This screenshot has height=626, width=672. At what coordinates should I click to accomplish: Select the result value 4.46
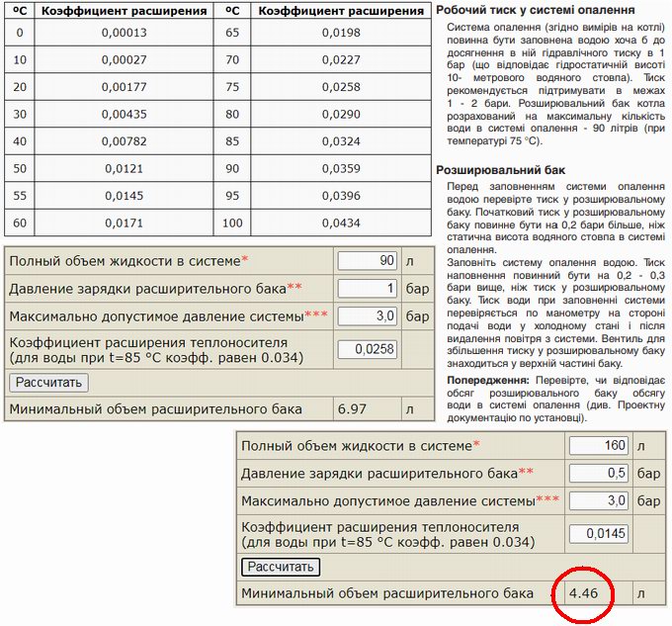(583, 593)
